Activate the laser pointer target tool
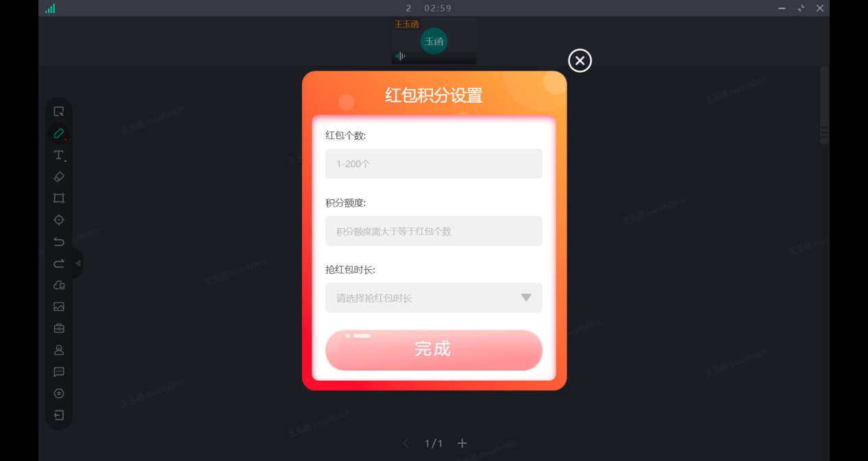This screenshot has width=868, height=461. 59,220
